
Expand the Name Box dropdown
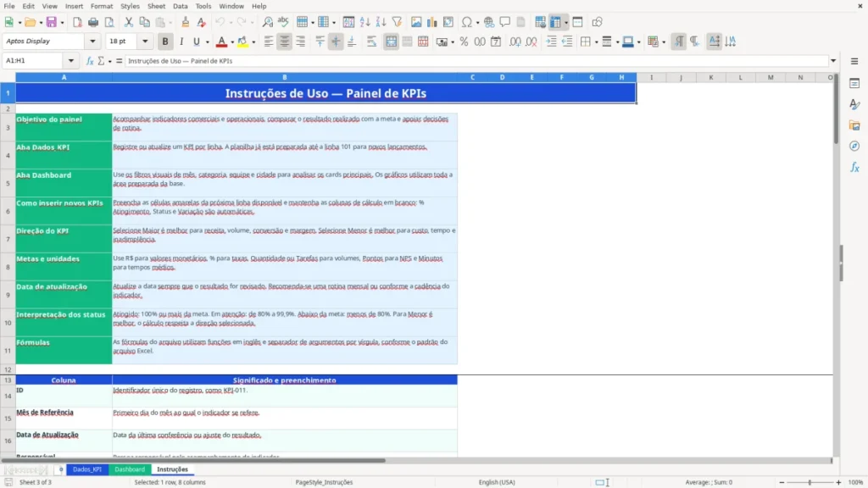coord(71,61)
